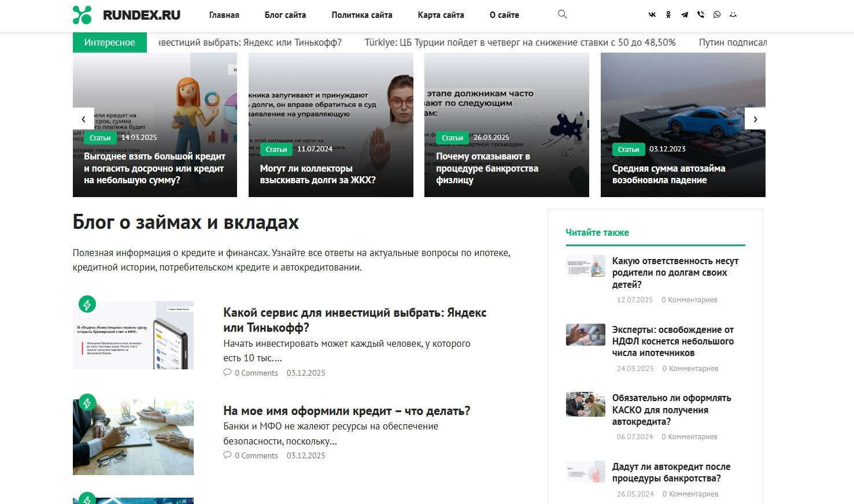Open the О сайте menu item
854x504 pixels.
pos(504,15)
